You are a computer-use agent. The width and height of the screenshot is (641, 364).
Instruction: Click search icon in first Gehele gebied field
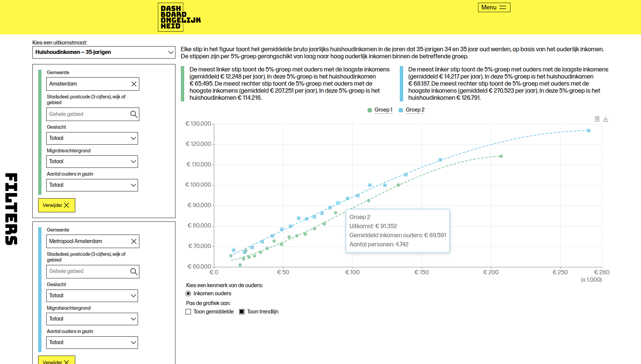pos(134,114)
